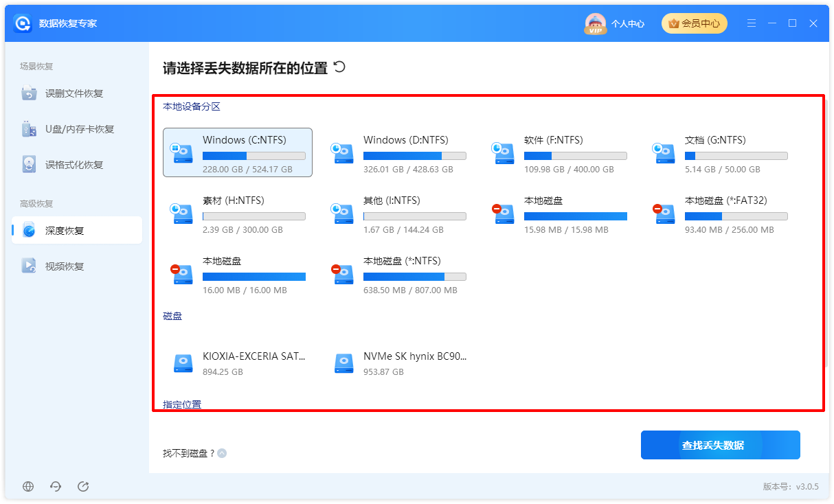The image size is (834, 504).
Task: Open the hamburger menu in title bar
Action: 752,23
